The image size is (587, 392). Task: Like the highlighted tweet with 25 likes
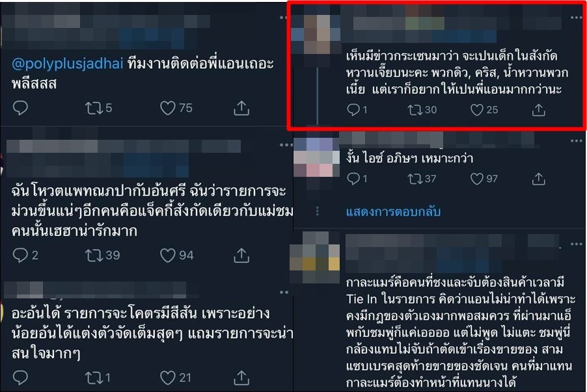(476, 110)
